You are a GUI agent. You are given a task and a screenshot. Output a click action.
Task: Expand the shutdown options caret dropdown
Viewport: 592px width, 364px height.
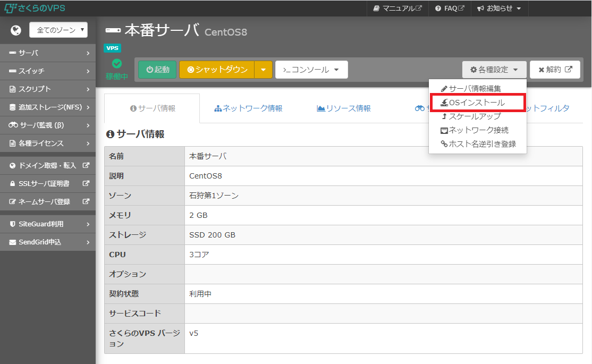263,70
